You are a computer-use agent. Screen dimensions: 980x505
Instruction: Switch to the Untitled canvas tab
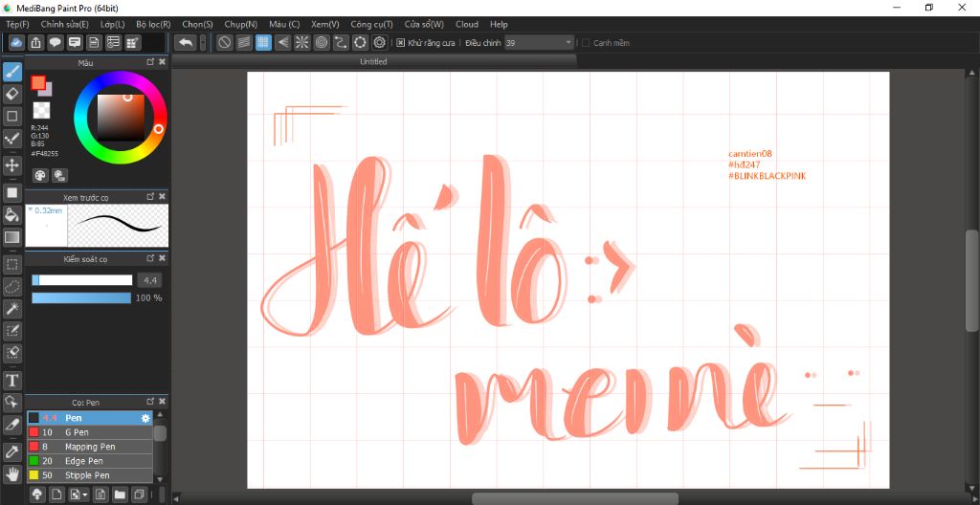[x=373, y=61]
